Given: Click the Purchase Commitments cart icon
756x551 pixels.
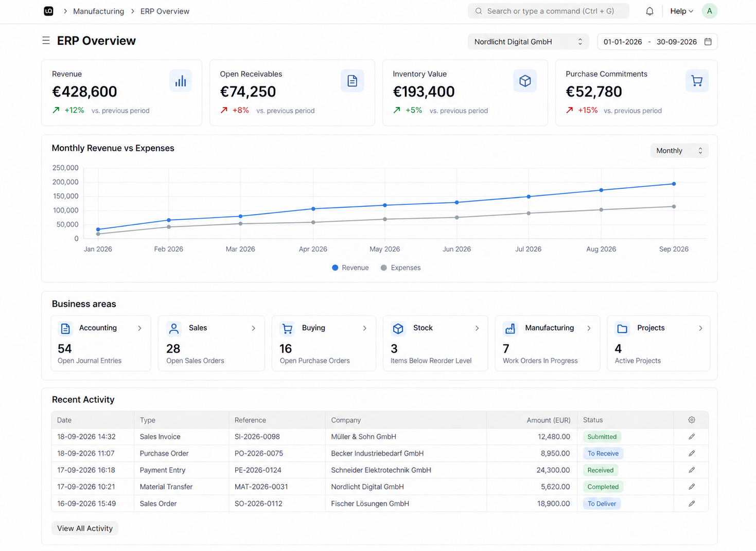Looking at the screenshot, I should pyautogui.click(x=697, y=81).
